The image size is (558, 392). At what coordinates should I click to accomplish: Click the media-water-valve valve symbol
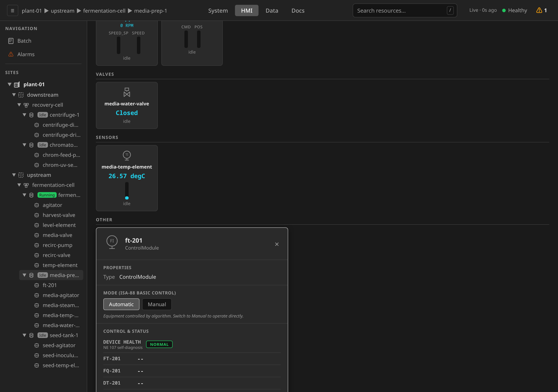tap(127, 92)
